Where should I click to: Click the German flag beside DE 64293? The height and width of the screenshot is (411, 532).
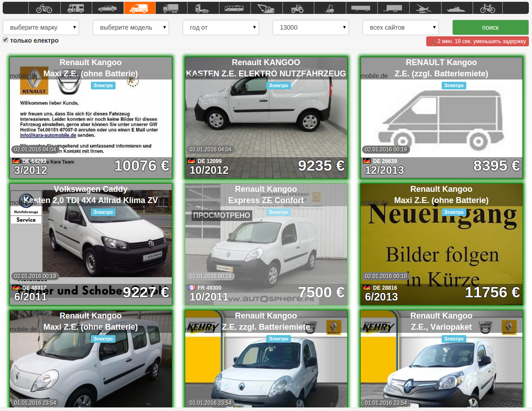(16, 161)
